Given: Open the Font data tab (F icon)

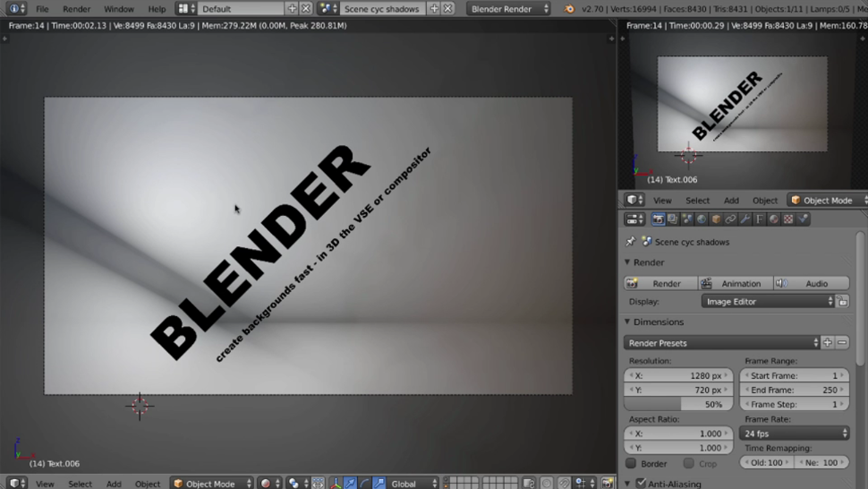Looking at the screenshot, I should tap(760, 219).
